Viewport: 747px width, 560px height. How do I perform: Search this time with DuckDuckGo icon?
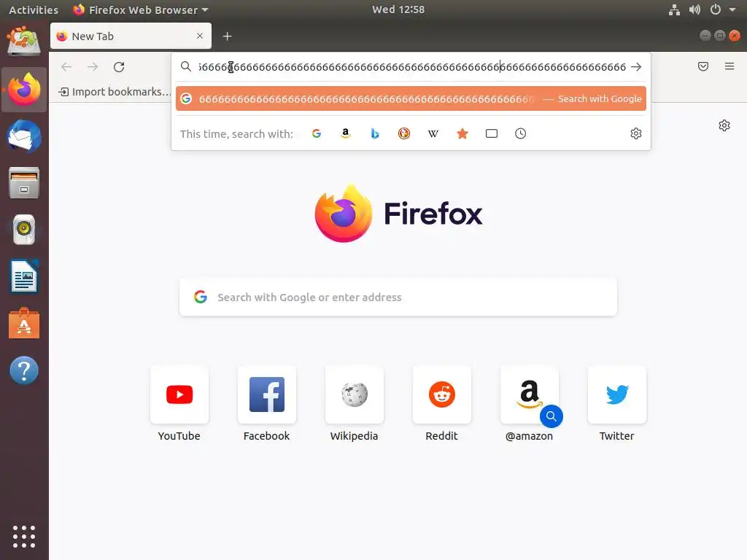(x=404, y=134)
